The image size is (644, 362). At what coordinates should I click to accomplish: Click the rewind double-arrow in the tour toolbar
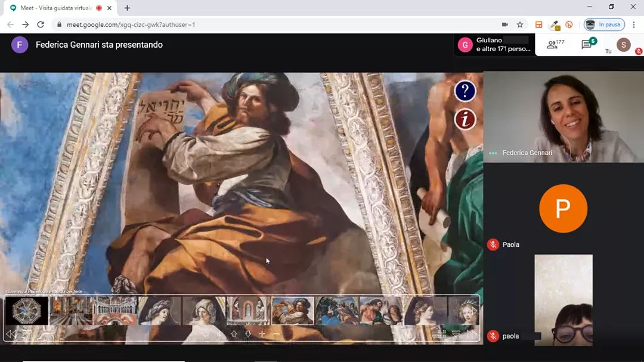point(11,334)
